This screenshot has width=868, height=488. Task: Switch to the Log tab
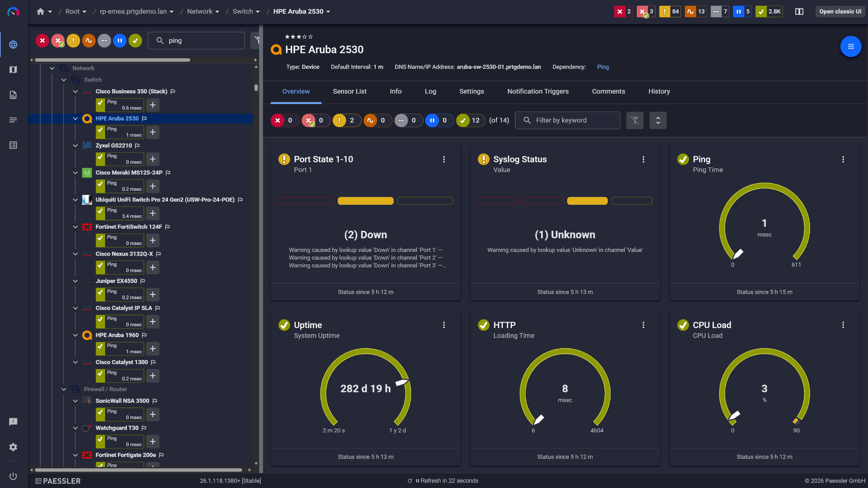click(430, 91)
